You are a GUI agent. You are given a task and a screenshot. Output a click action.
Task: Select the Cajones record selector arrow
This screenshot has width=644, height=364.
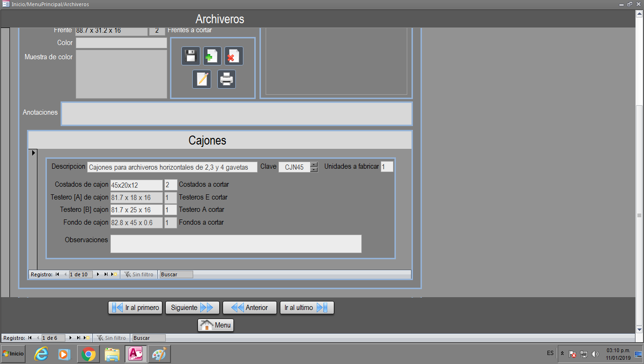pos(33,153)
